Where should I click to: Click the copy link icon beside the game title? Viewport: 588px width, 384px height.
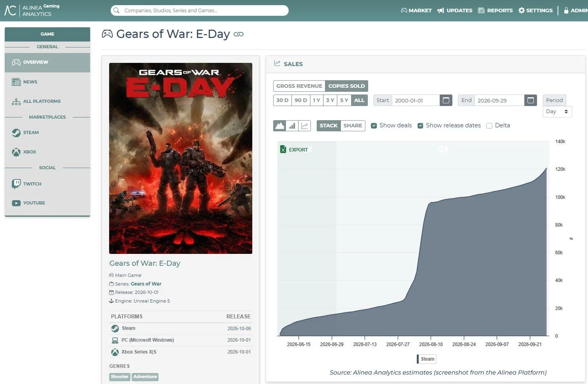pos(238,34)
